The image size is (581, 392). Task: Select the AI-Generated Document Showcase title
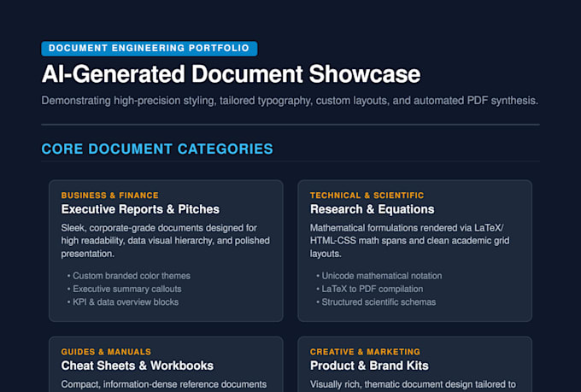tap(232, 74)
